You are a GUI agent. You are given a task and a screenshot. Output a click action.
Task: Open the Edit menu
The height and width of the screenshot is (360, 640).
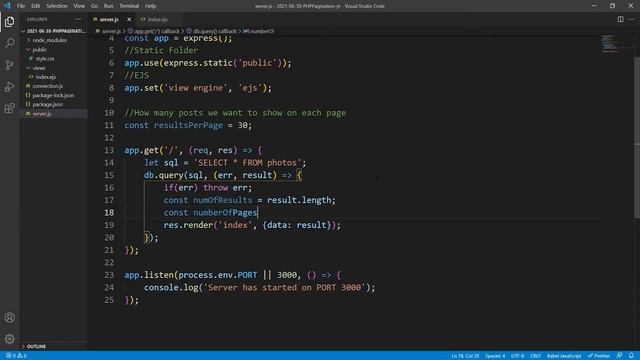pyautogui.click(x=36, y=6)
